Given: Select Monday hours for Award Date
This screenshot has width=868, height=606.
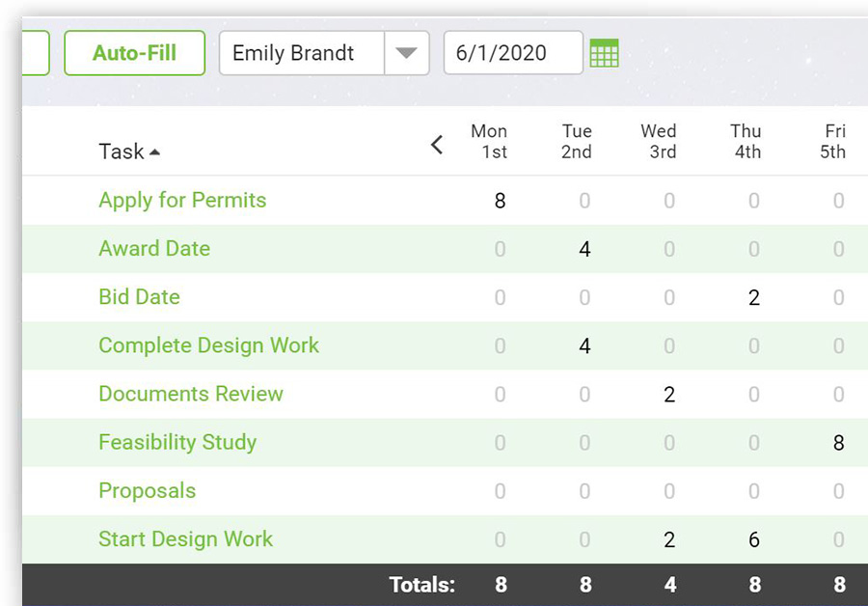Looking at the screenshot, I should click(x=500, y=249).
